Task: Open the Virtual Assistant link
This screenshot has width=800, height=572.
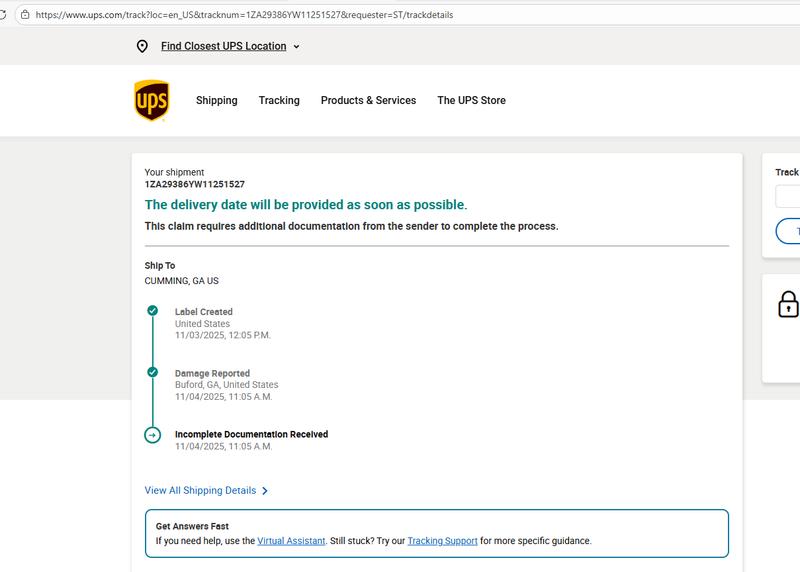Action: (x=291, y=541)
